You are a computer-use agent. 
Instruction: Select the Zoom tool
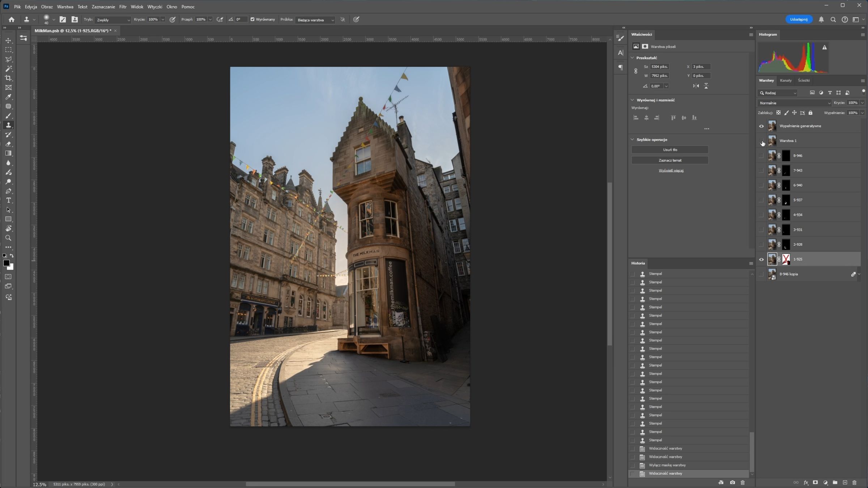coord(8,238)
